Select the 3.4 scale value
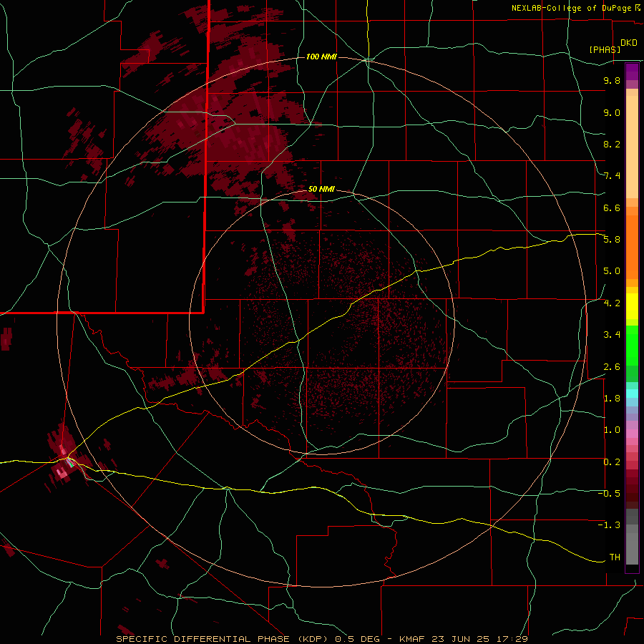This screenshot has width=644, height=644. tap(612, 335)
